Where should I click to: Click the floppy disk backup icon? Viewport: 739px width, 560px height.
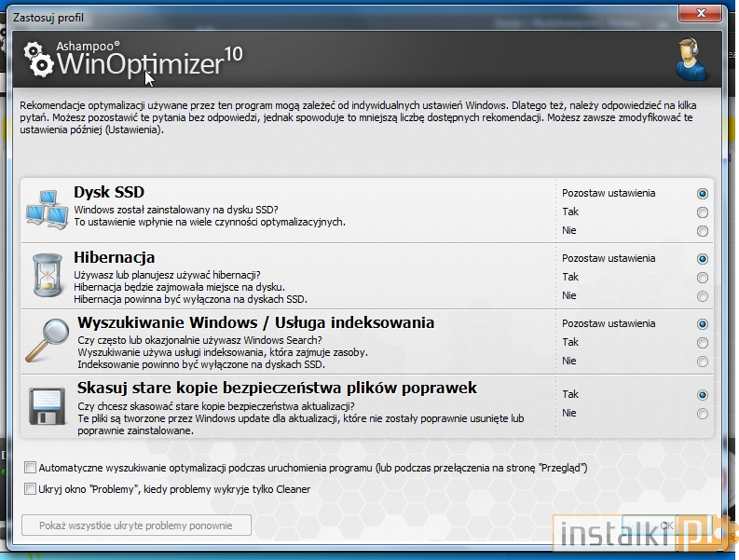pos(48,406)
